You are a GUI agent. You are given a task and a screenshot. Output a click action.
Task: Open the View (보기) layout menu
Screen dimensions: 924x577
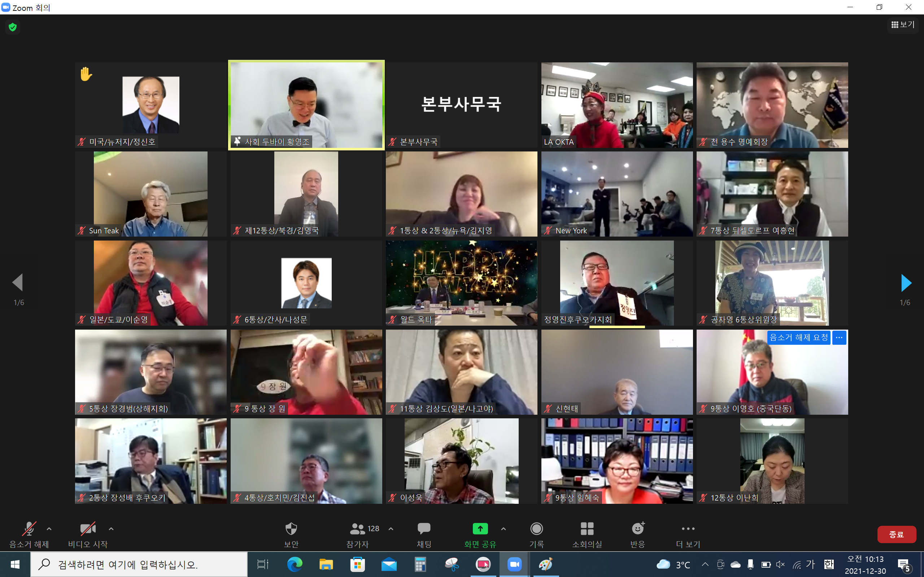click(903, 25)
